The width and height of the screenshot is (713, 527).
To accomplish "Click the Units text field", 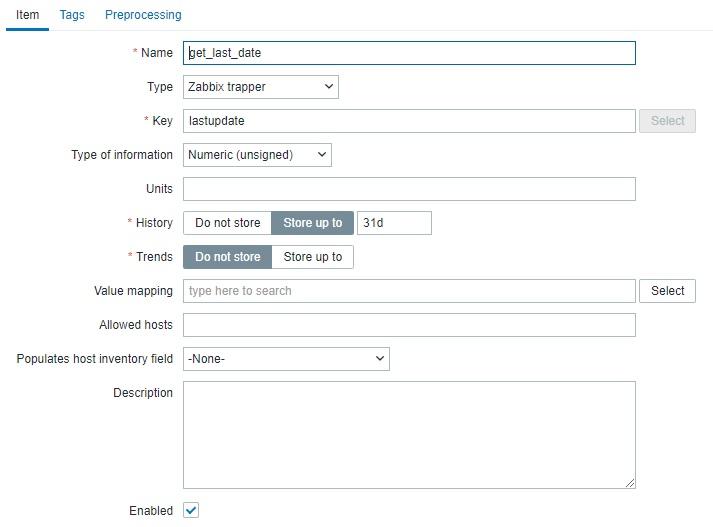I will coord(409,189).
